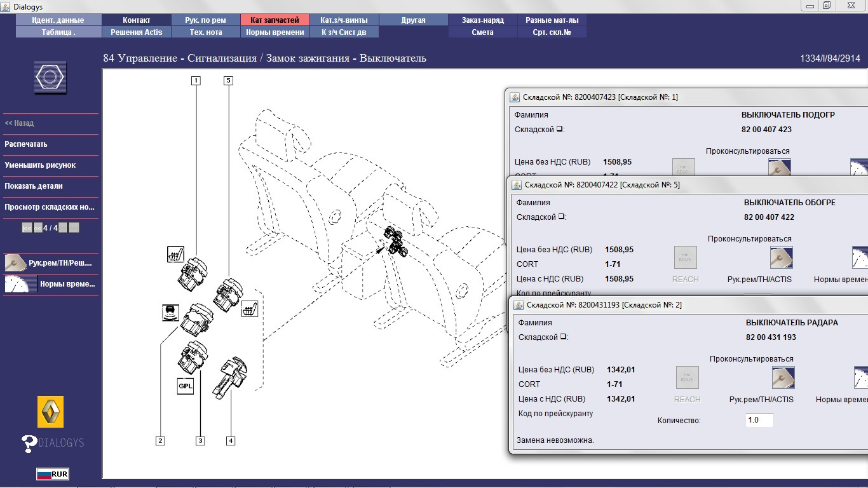Click the 1334/I/84/2914 reference code
The image size is (868, 488).
coord(831,58)
